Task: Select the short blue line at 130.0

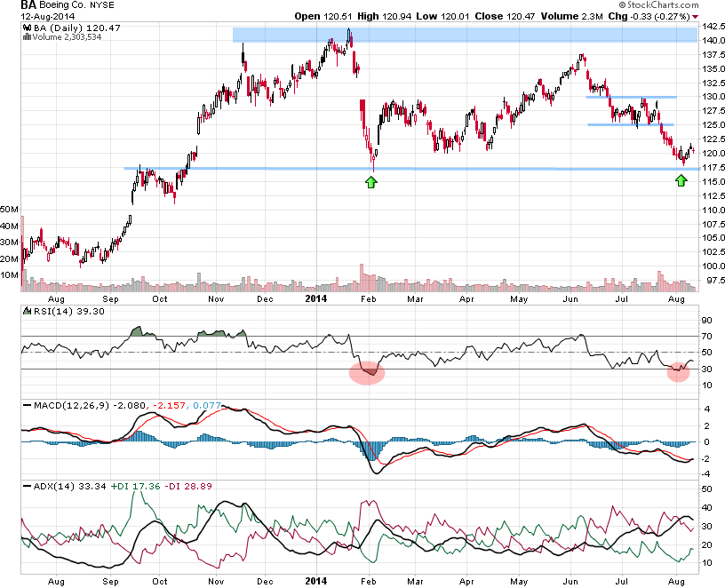Action: point(632,97)
